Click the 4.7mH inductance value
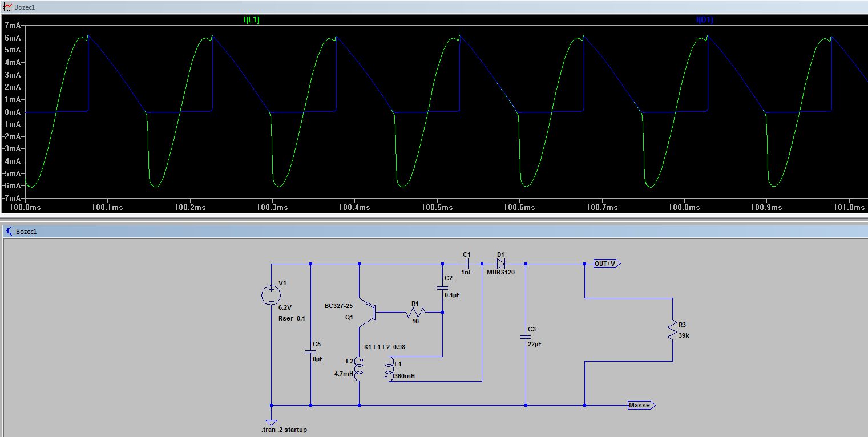This screenshot has height=437, width=868. [x=344, y=374]
